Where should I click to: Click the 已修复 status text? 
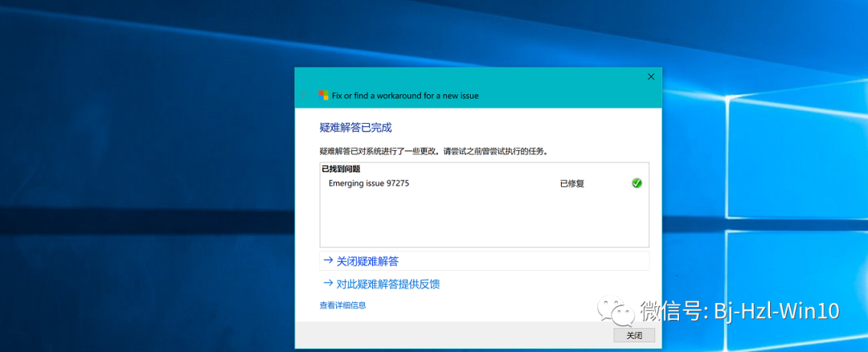point(571,183)
